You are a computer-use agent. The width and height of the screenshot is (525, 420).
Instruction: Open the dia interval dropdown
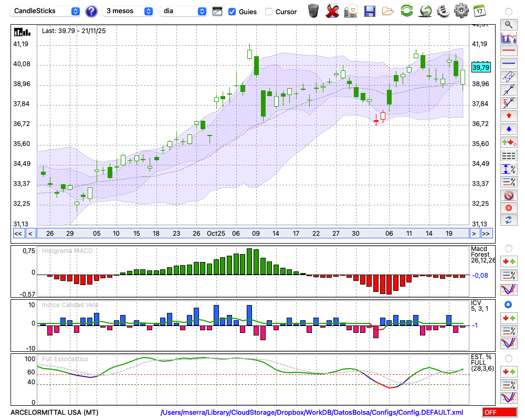click(183, 11)
